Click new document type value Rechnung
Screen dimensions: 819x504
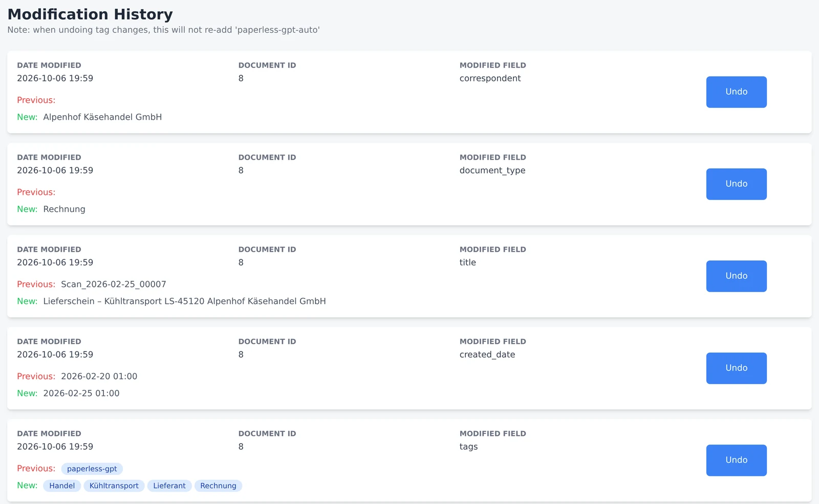point(64,209)
